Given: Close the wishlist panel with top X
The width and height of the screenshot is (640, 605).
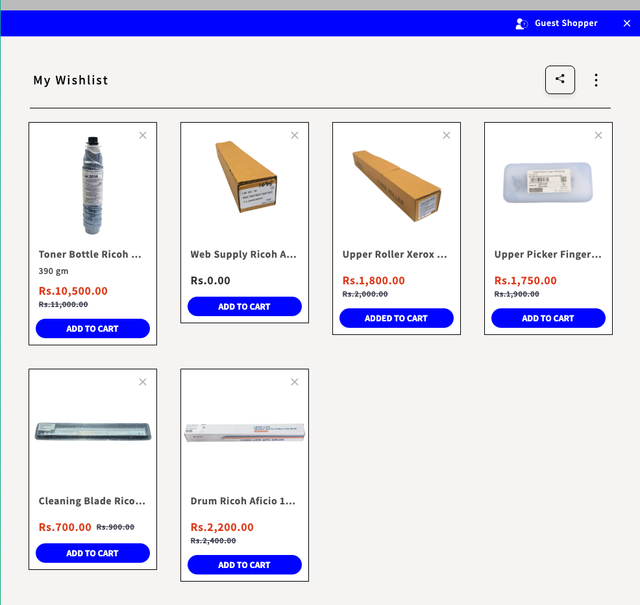Looking at the screenshot, I should tap(627, 23).
